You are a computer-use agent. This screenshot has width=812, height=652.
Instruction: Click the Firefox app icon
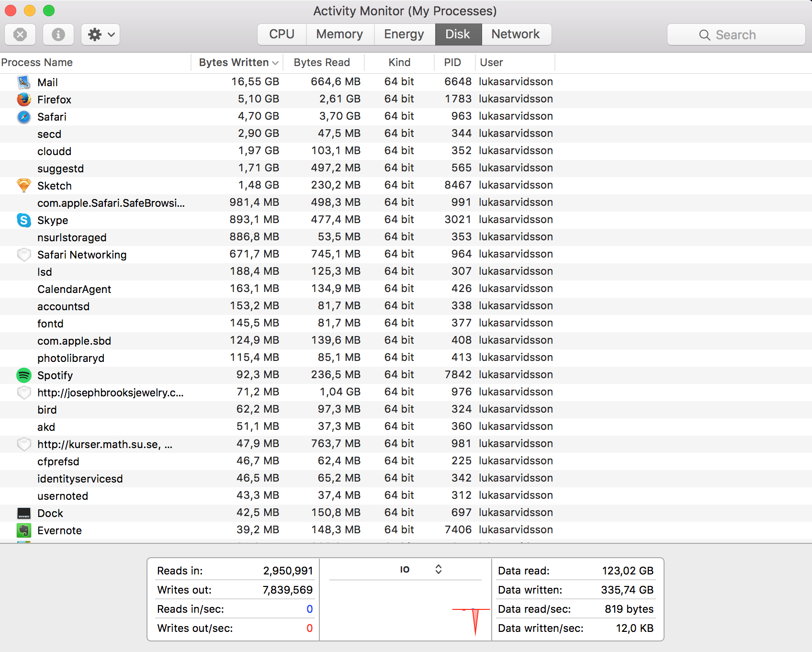click(x=24, y=99)
